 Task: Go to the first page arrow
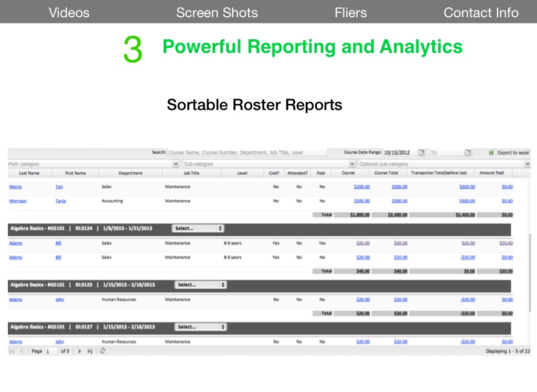[12, 351]
